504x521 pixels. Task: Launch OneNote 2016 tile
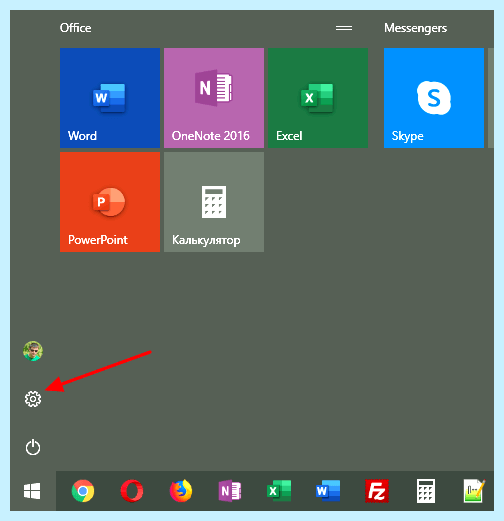click(x=214, y=98)
